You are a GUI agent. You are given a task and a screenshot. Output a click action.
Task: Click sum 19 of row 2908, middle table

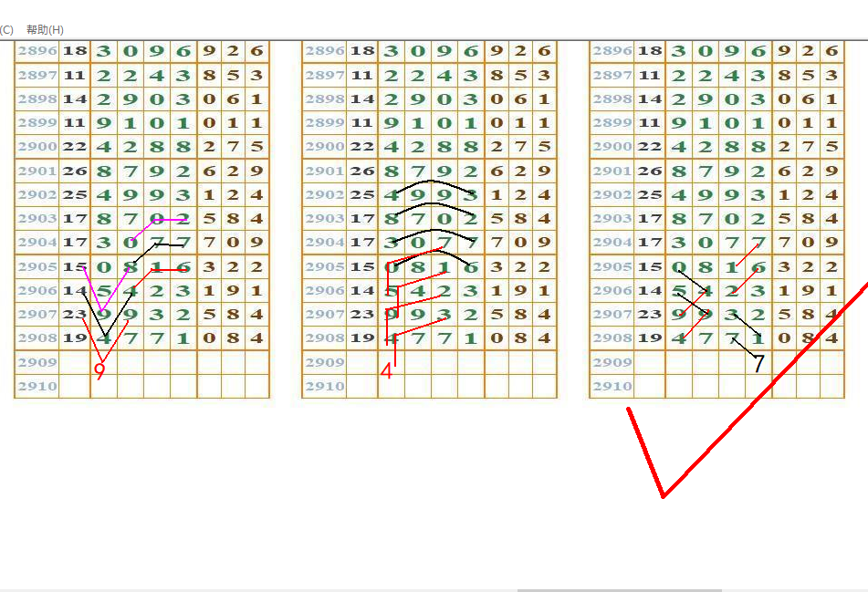coord(362,338)
